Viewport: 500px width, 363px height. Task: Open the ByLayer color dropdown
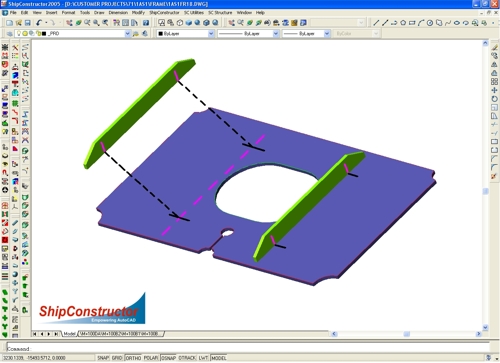pos(185,34)
